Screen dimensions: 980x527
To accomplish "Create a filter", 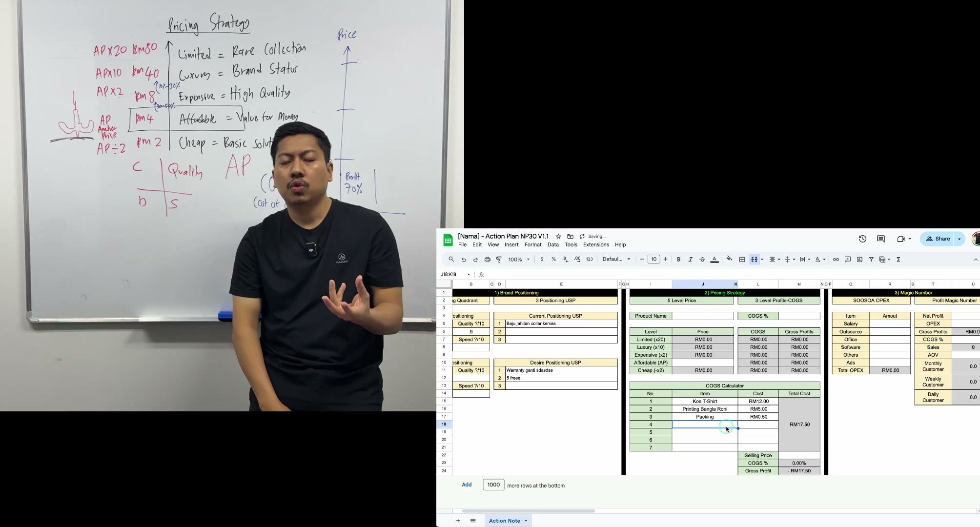I will click(871, 260).
